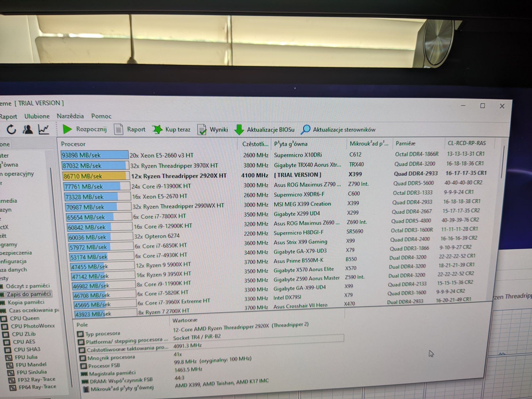Open the Pomoc menu

[x=101, y=116]
